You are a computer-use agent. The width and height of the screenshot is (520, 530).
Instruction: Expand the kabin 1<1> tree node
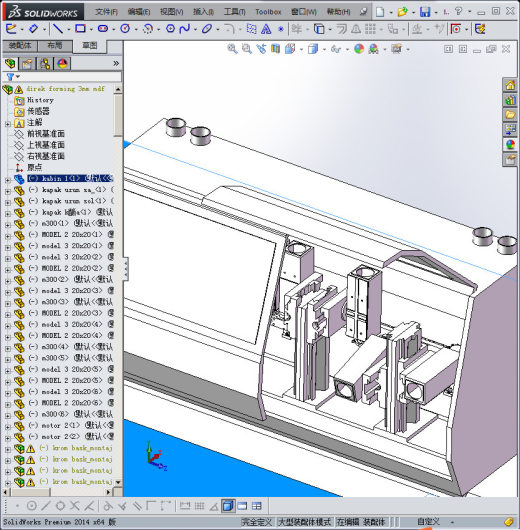7,180
